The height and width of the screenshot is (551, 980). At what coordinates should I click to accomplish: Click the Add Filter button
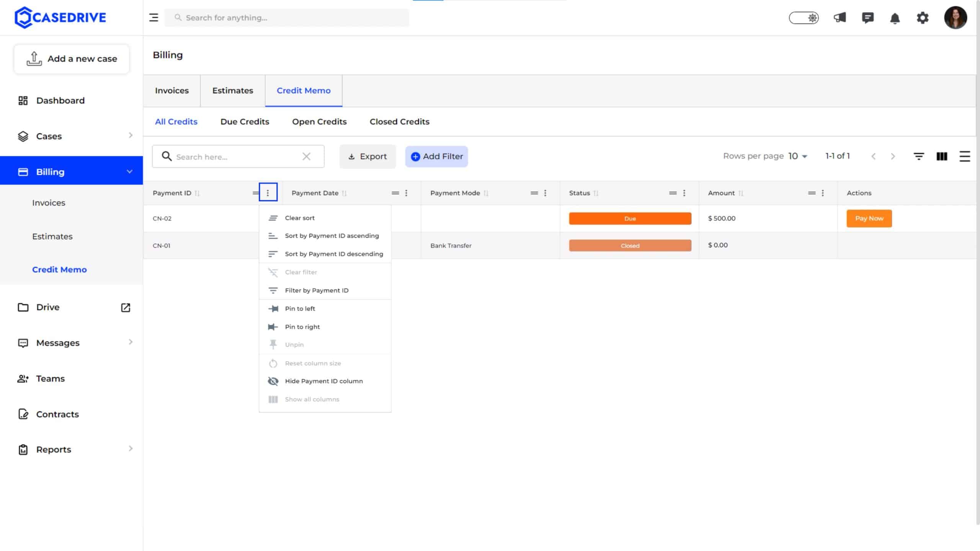coord(436,156)
